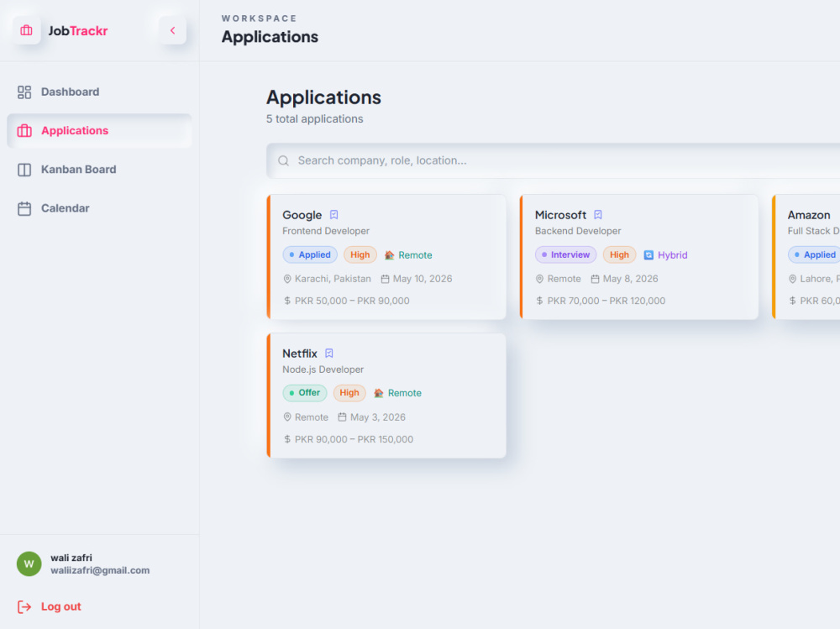
Task: Click the calendar date icon on Microsoft card
Action: click(x=595, y=279)
